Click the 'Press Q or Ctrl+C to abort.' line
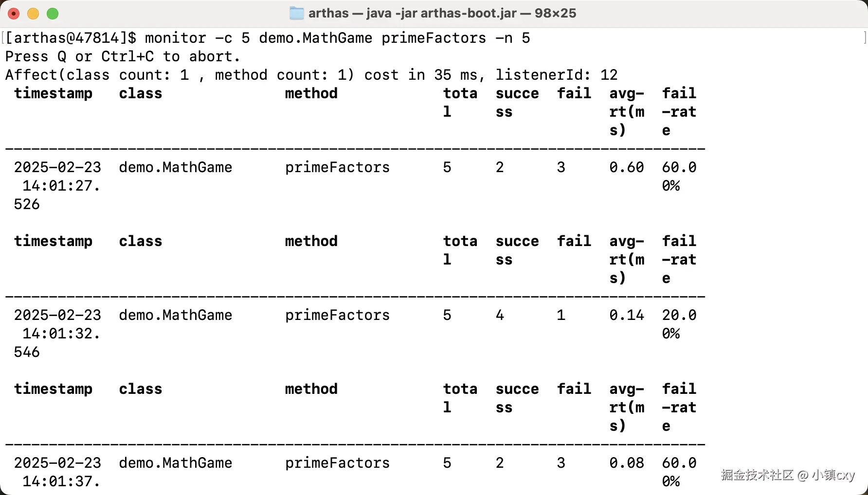Viewport: 868px width, 495px height. tap(123, 56)
